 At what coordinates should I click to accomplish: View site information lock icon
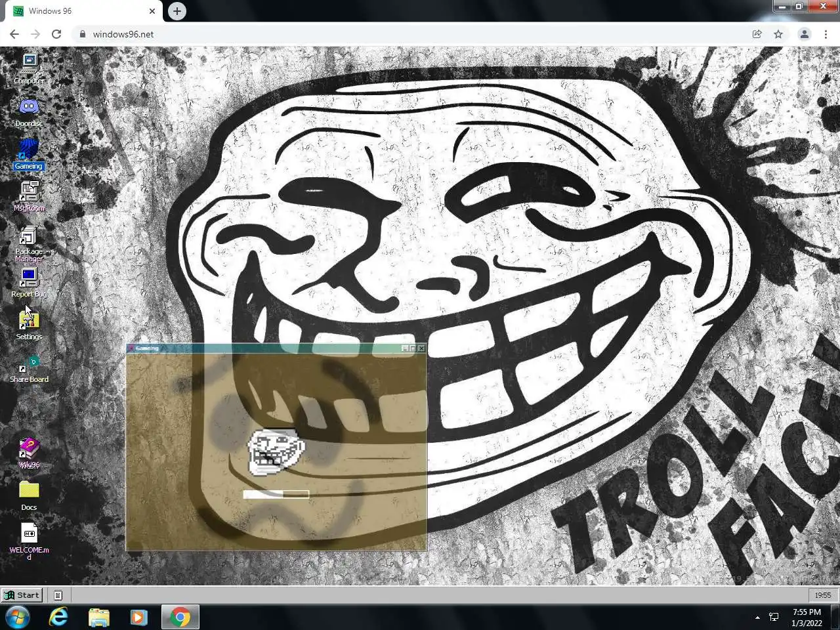coord(83,34)
